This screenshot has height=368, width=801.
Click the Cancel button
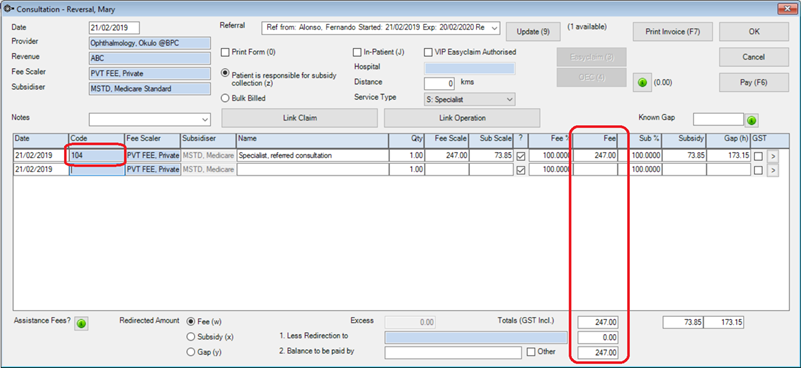coord(754,57)
